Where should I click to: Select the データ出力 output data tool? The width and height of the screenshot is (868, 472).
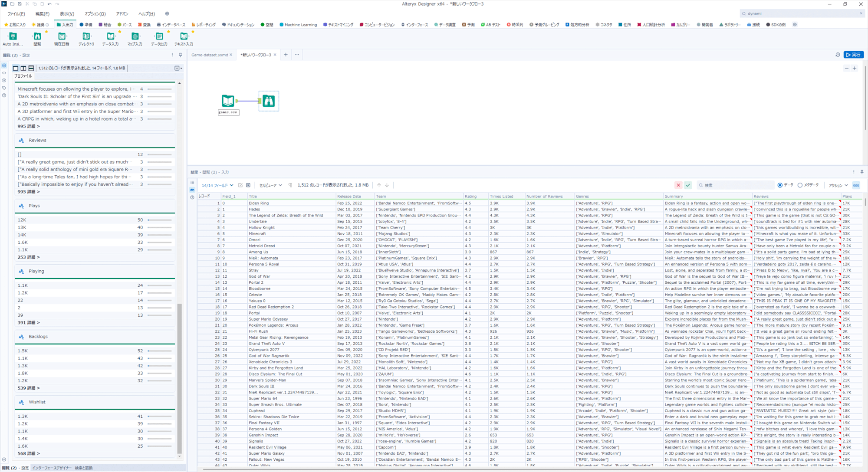point(159,36)
